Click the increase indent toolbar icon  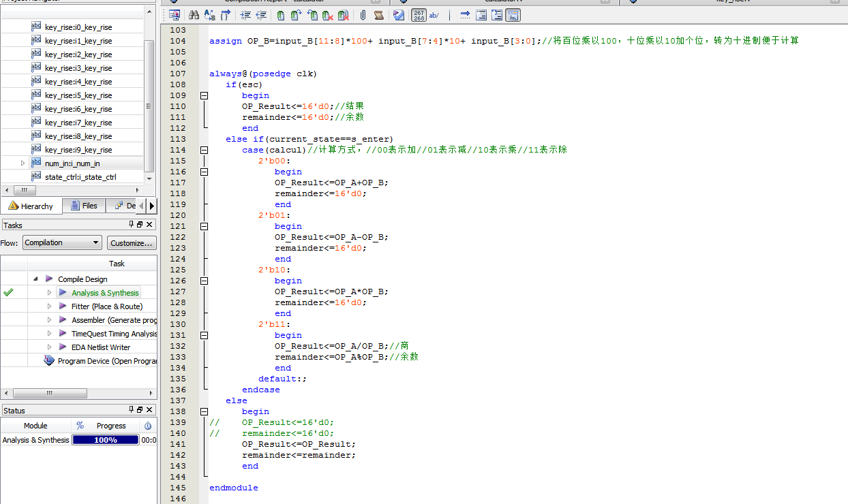(245, 15)
